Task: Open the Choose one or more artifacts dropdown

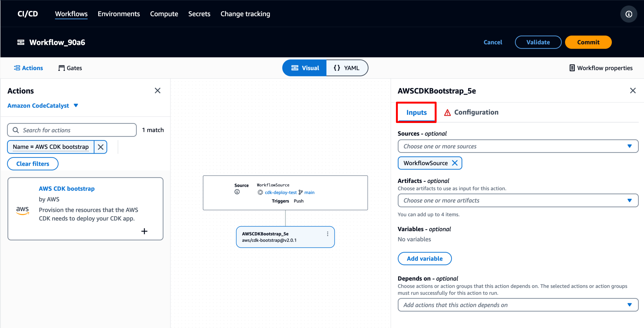Action: [x=518, y=200]
